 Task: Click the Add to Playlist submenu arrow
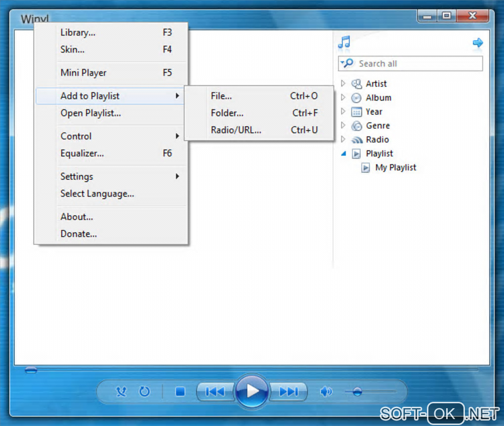[177, 96]
